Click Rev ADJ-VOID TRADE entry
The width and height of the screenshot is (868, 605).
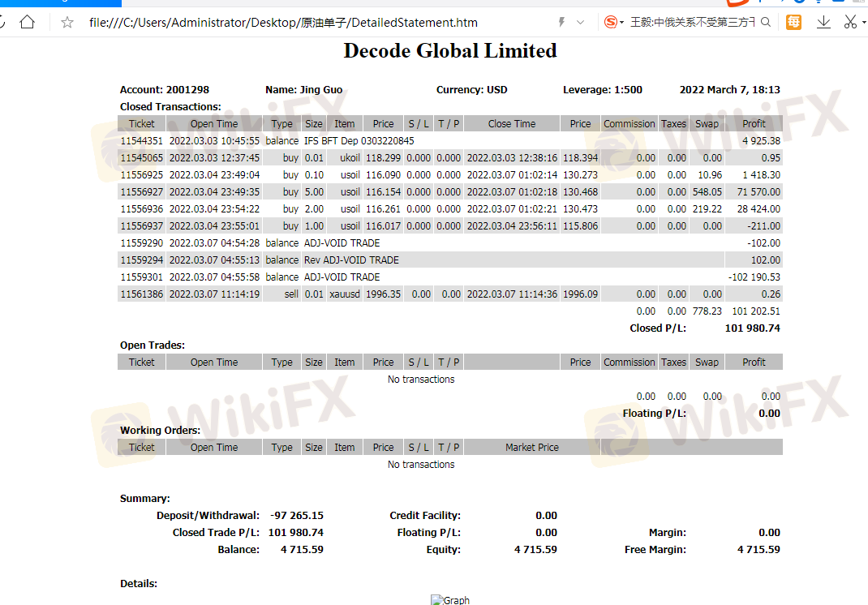(x=351, y=260)
